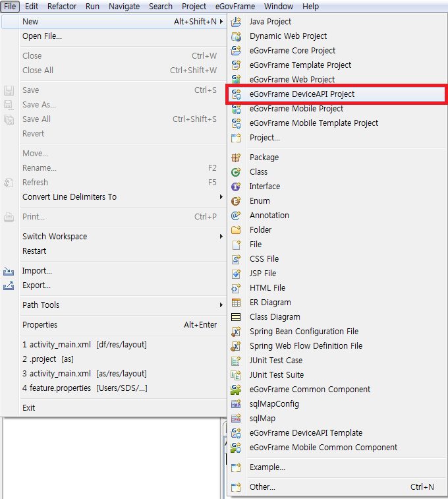
Task: Select Properties in the File menu
Action: click(40, 325)
